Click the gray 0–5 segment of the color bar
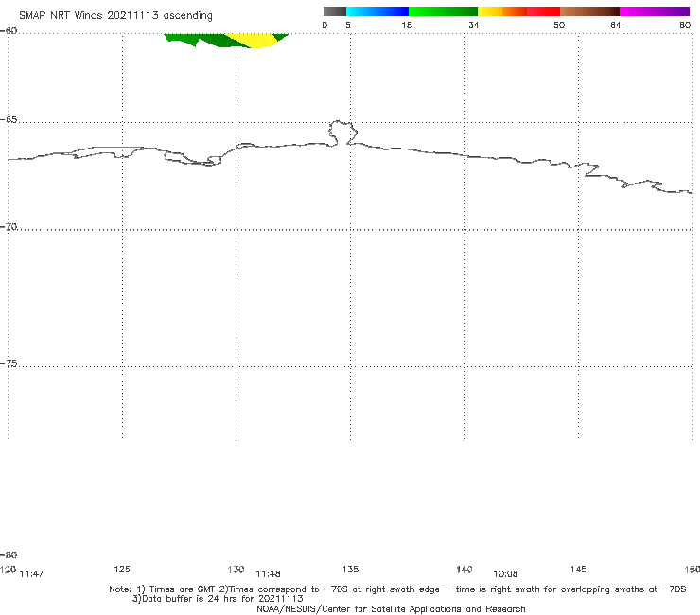 click(x=335, y=11)
